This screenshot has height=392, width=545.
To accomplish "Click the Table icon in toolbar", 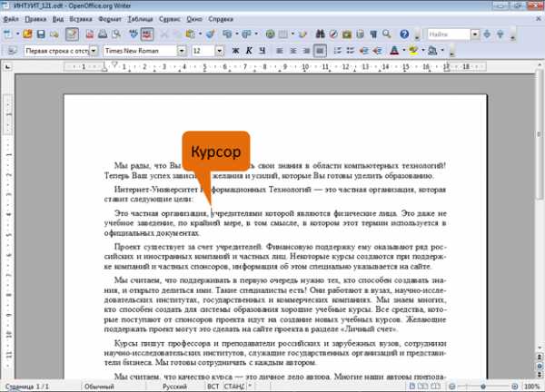I will point(283,34).
